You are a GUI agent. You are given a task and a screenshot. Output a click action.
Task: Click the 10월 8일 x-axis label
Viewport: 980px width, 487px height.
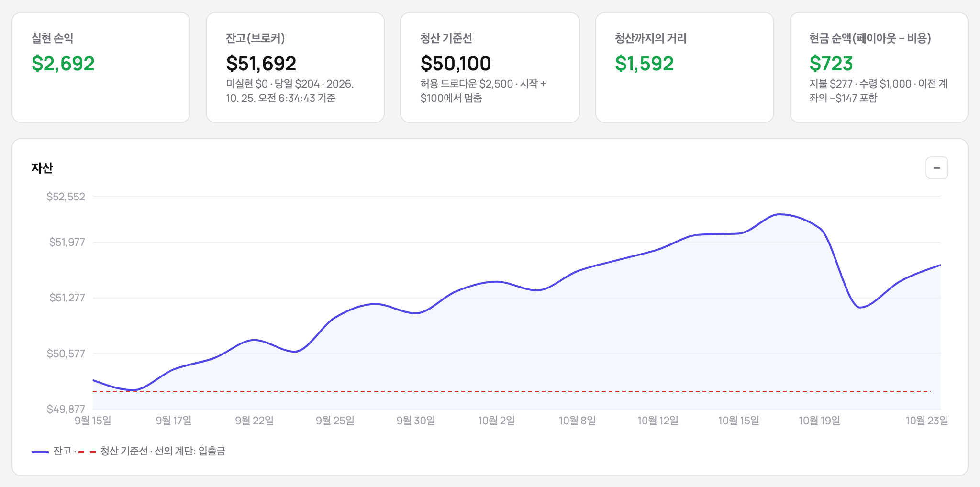pyautogui.click(x=577, y=421)
